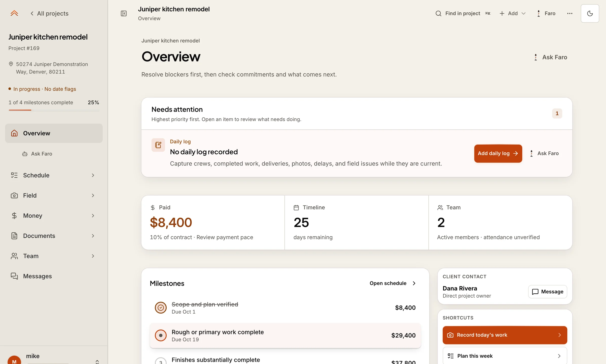Click Dana Rivera client name
Screen dimensions: 606x364
click(460, 288)
